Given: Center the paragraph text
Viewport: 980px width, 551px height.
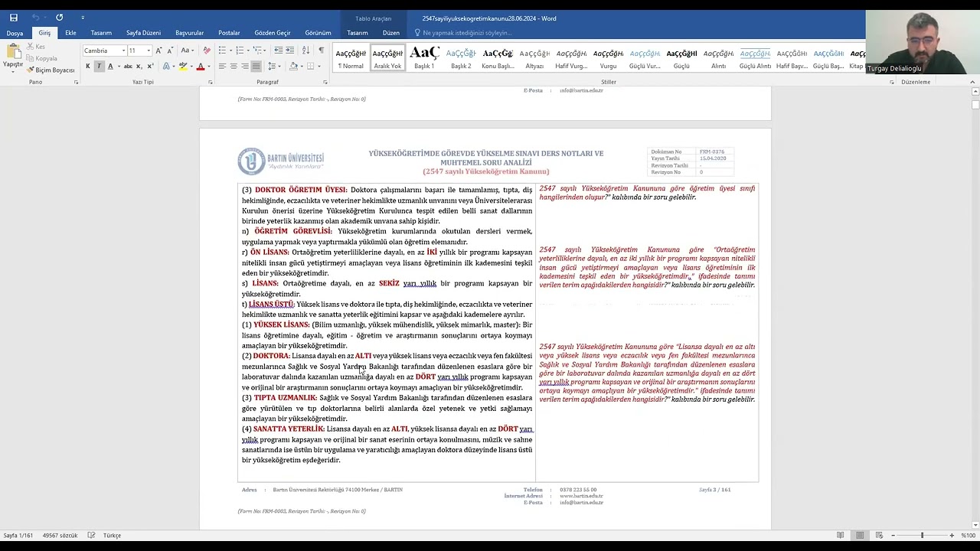Looking at the screenshot, I should point(234,67).
